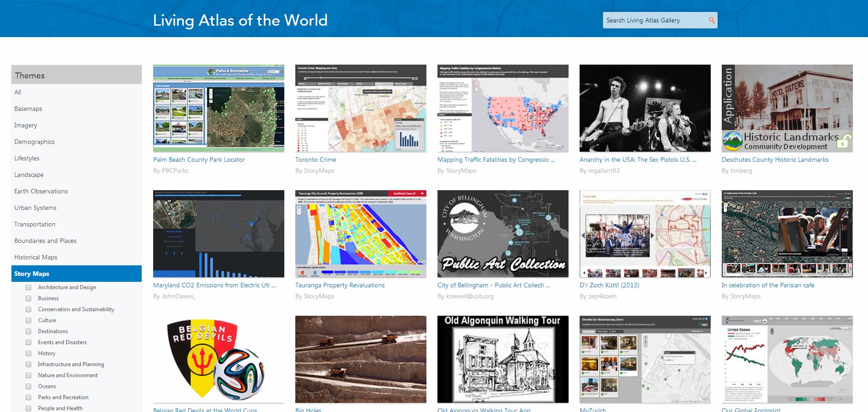
Task: Click the author name knewell@cob.org
Action: [x=470, y=296]
